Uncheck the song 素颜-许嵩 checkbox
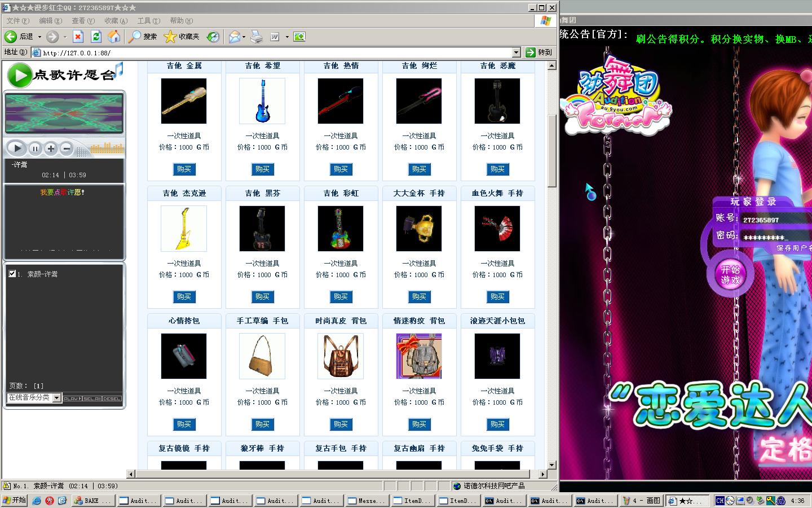Image resolution: width=812 pixels, height=508 pixels. (x=12, y=274)
